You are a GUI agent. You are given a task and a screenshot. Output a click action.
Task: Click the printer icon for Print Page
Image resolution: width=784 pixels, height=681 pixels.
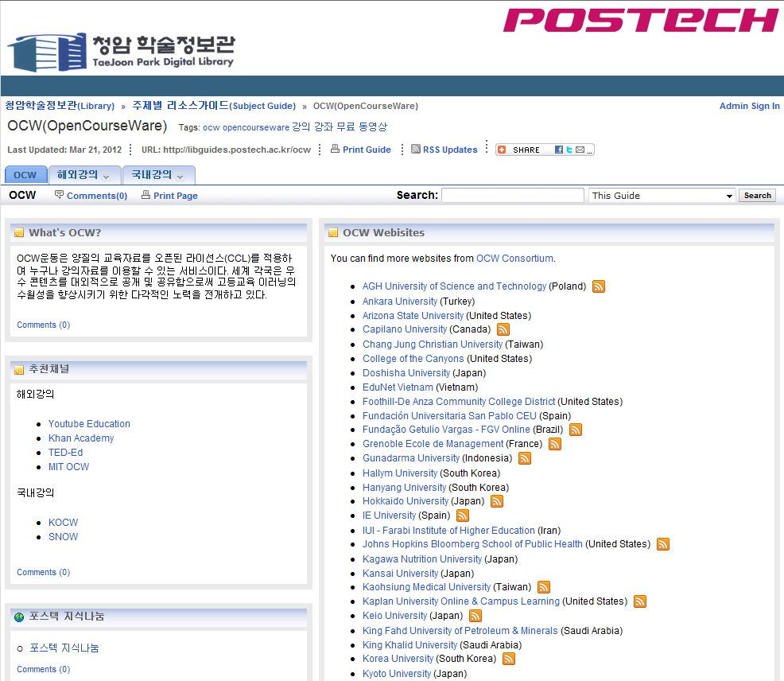[146, 195]
